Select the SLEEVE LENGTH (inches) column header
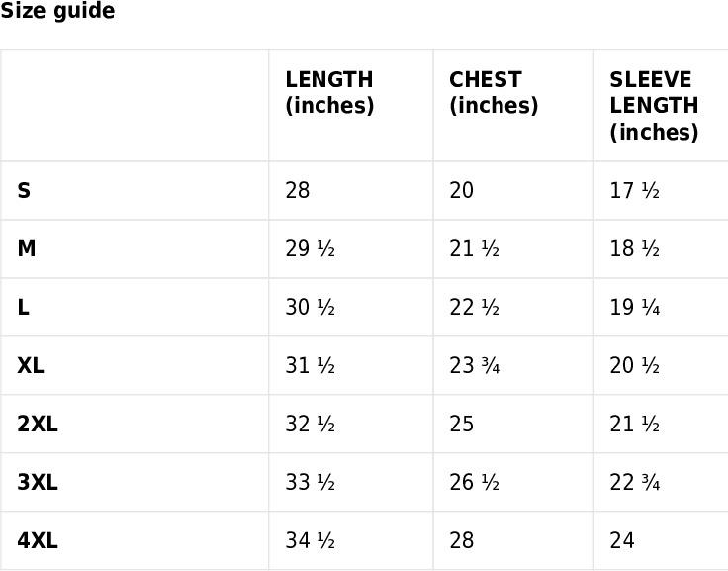 (654, 106)
